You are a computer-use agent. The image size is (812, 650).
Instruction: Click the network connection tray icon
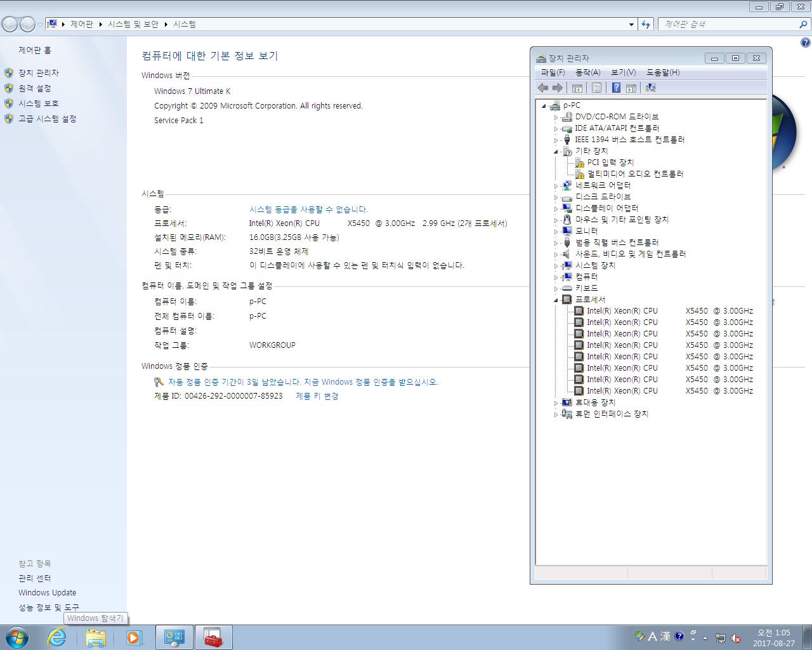click(721, 638)
